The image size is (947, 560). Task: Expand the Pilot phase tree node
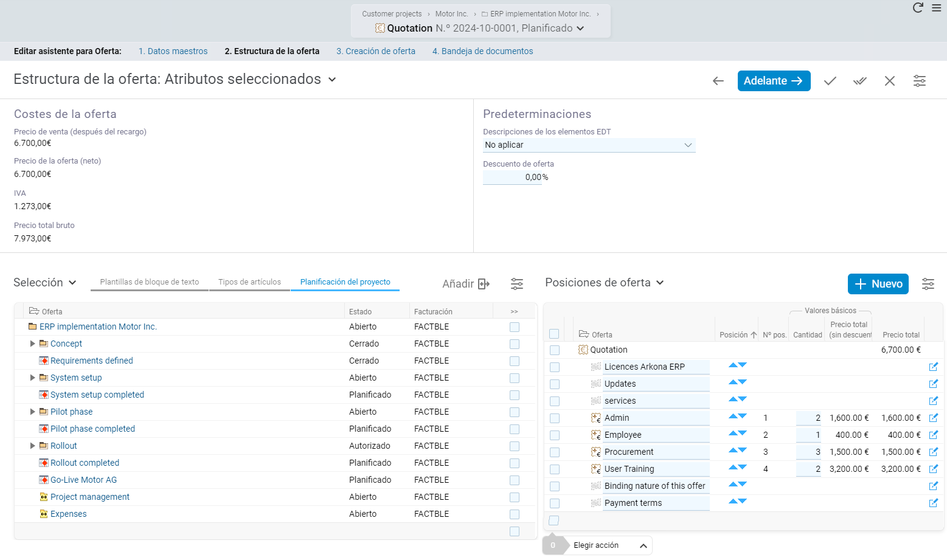(x=33, y=412)
